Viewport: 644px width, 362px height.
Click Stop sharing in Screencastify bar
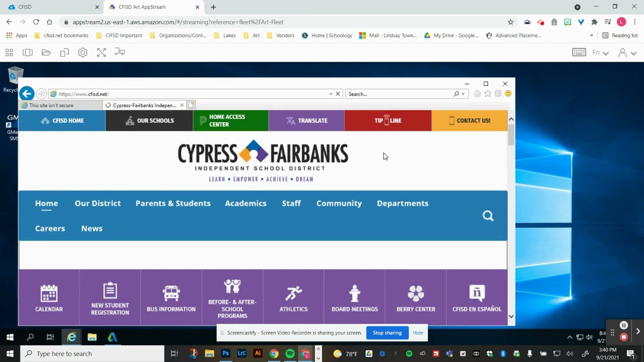(387, 333)
